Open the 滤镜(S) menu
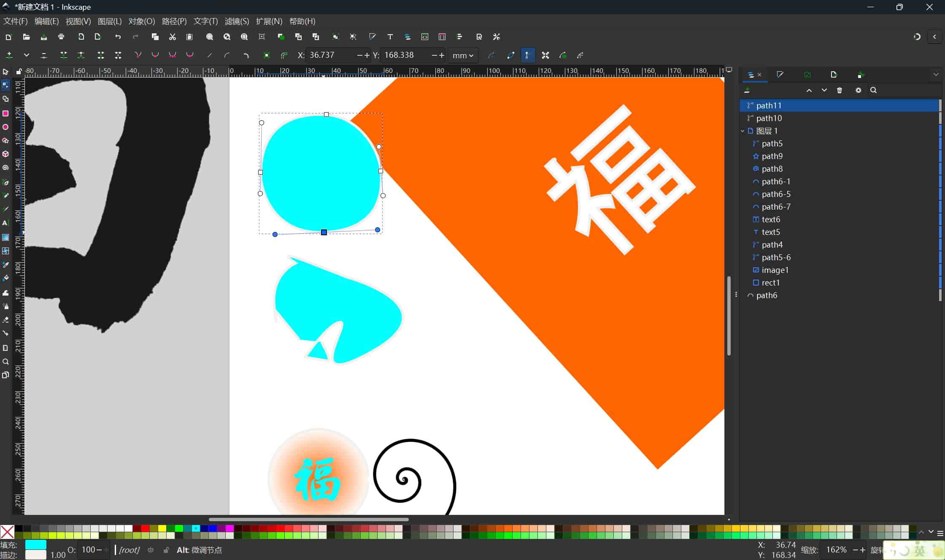Image resolution: width=945 pixels, height=560 pixels. (237, 21)
